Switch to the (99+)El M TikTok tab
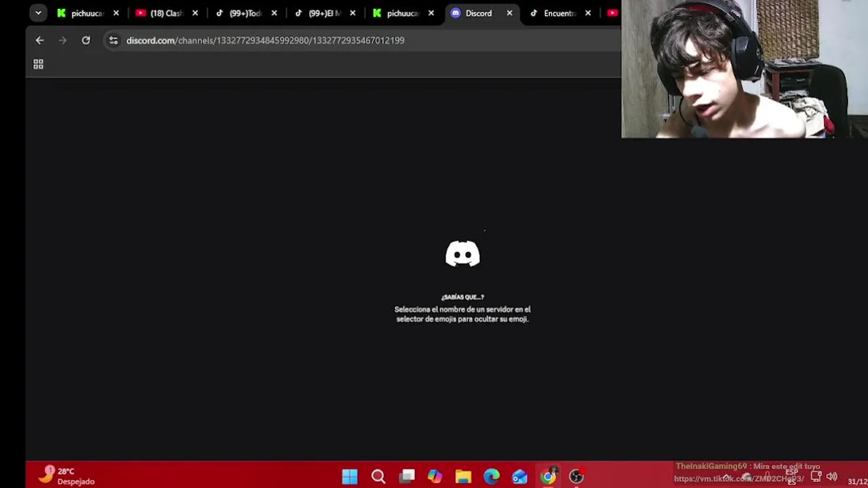868x488 pixels. [324, 13]
